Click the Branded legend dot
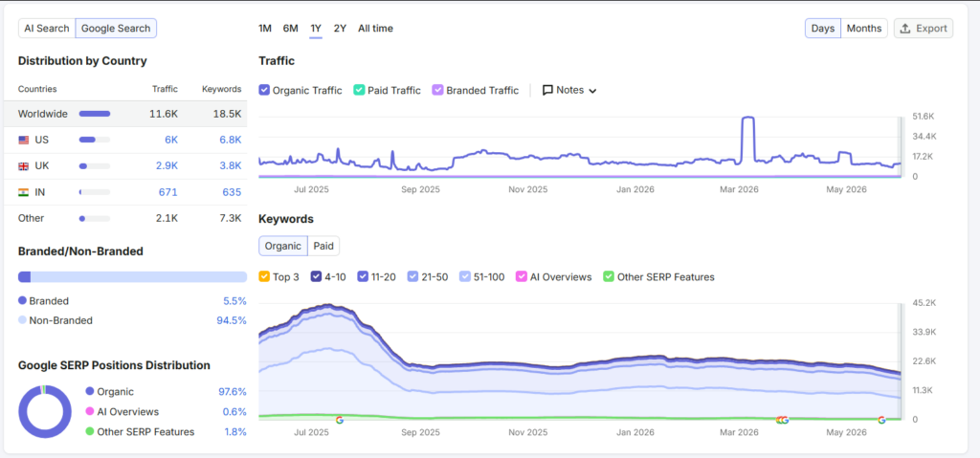Screen dimensions: 980x458 coord(23,301)
